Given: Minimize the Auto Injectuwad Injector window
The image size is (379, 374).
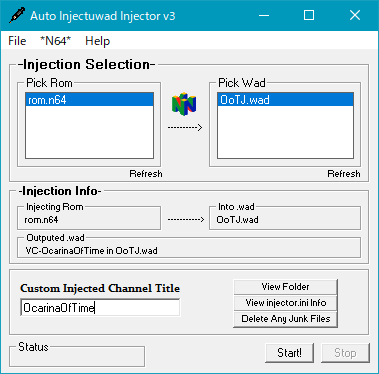Looking at the screenshot, I should (x=264, y=15).
